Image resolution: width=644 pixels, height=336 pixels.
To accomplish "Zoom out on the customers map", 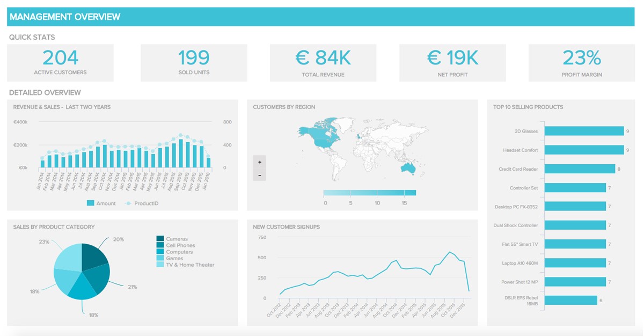I will (259, 175).
